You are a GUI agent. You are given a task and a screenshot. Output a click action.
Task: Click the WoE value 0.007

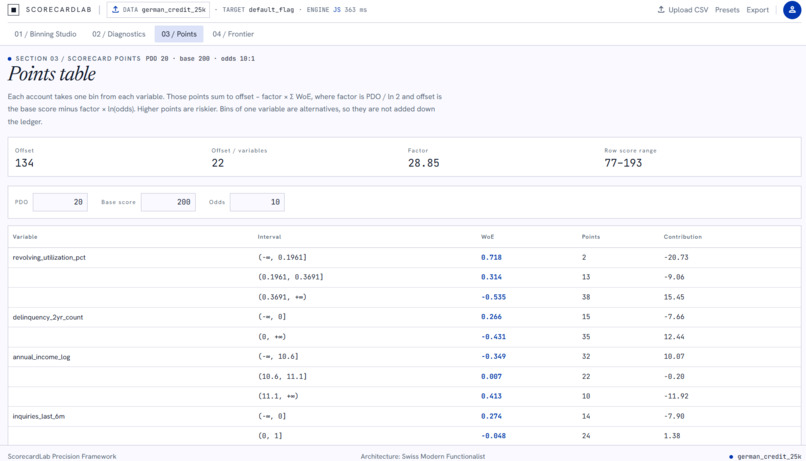(x=491, y=376)
